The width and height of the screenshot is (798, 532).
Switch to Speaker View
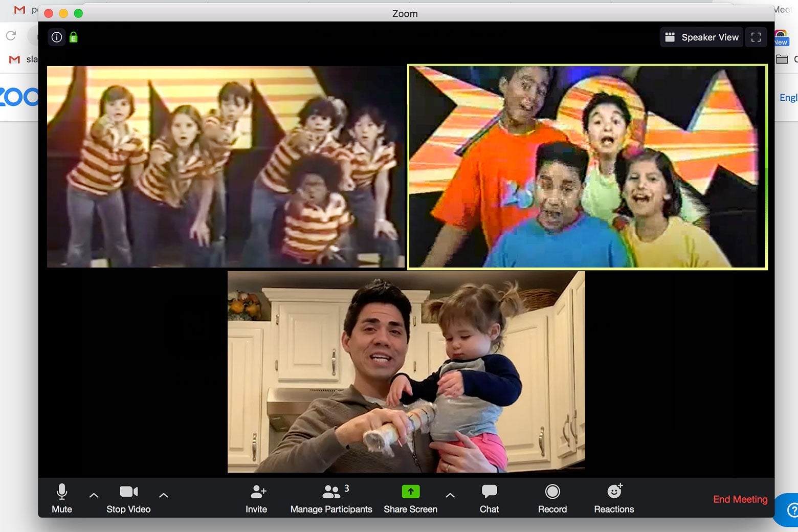point(701,37)
